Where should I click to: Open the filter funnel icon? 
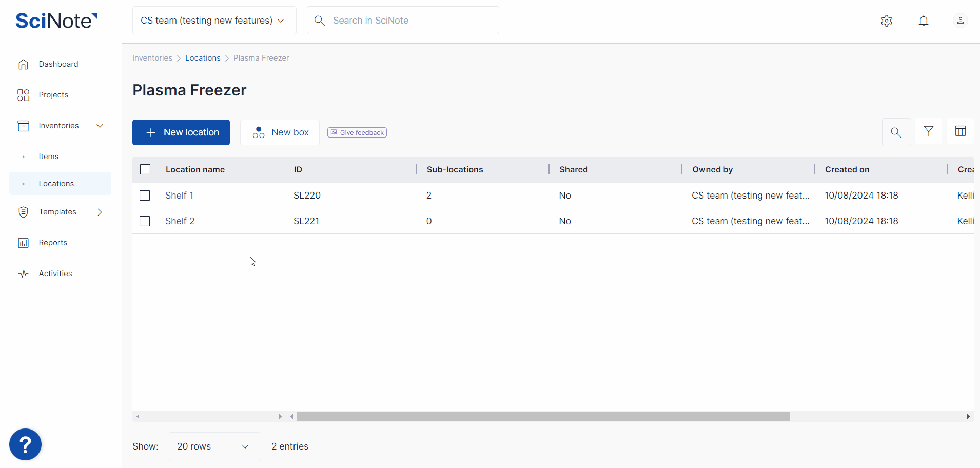(x=928, y=131)
